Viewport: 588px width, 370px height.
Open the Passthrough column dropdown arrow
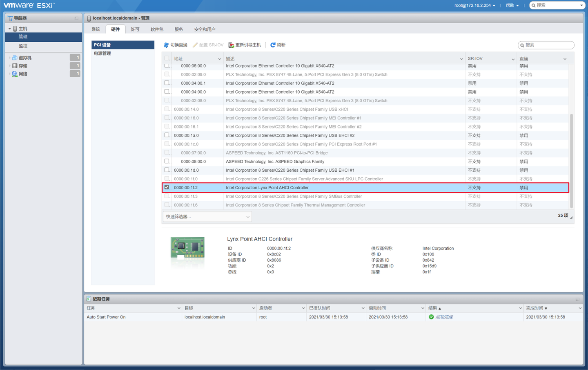[x=565, y=59]
